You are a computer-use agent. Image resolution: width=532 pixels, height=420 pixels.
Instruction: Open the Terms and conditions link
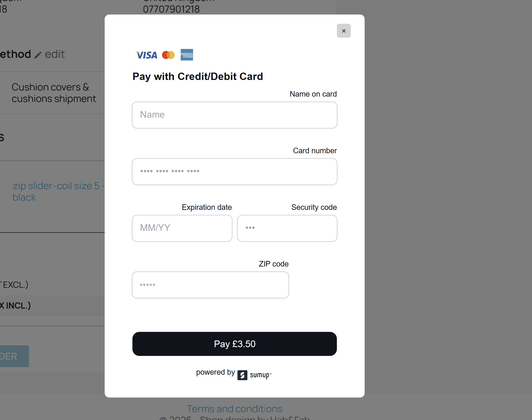(234, 408)
